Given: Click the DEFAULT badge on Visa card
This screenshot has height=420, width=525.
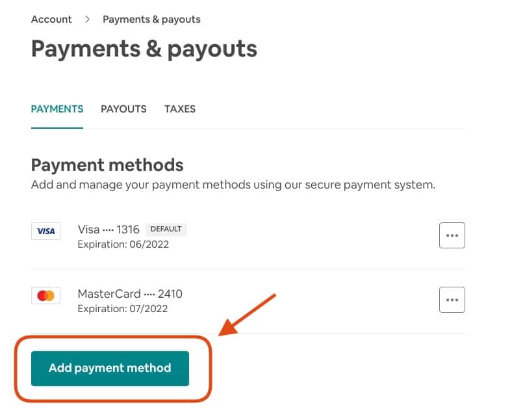Looking at the screenshot, I should point(167,229).
